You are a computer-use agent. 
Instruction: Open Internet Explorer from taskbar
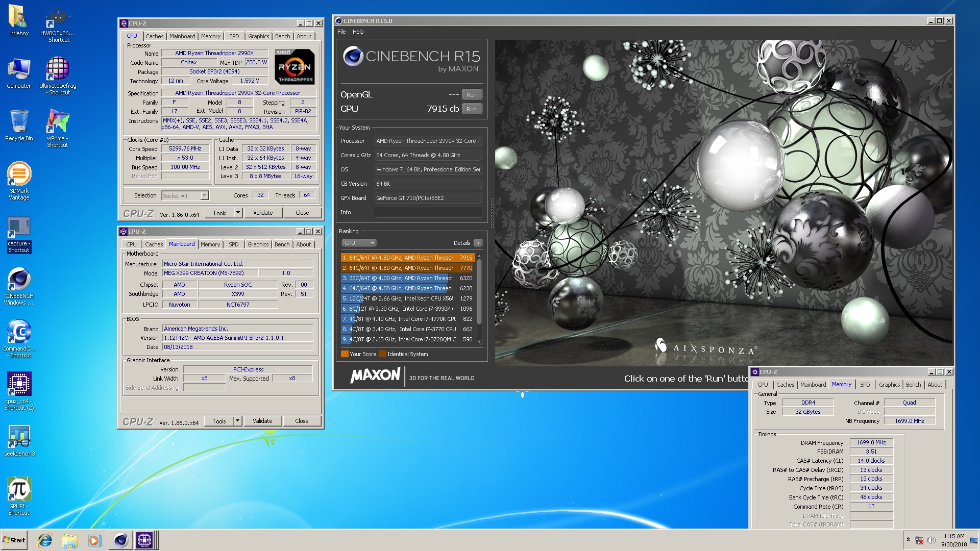tap(45, 540)
